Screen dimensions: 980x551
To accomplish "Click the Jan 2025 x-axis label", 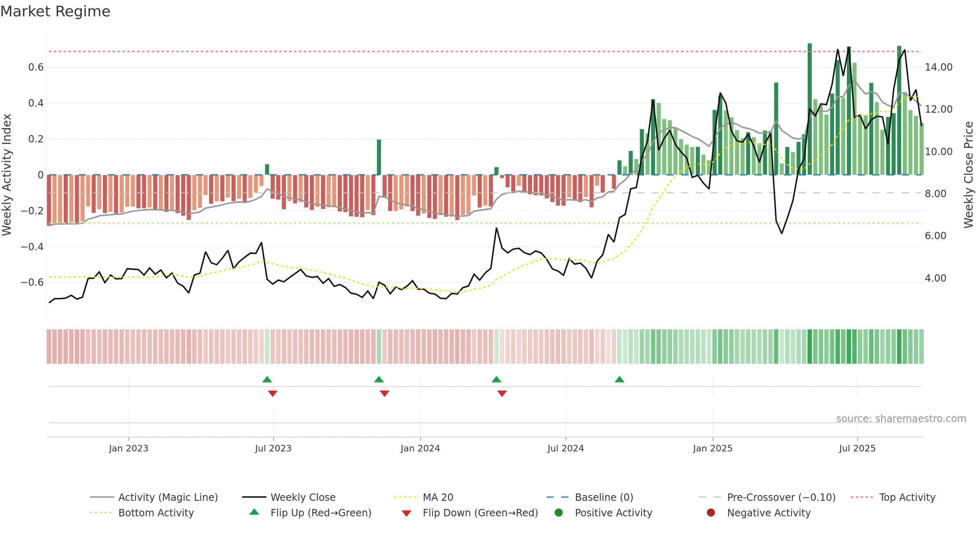I will 713,449.
